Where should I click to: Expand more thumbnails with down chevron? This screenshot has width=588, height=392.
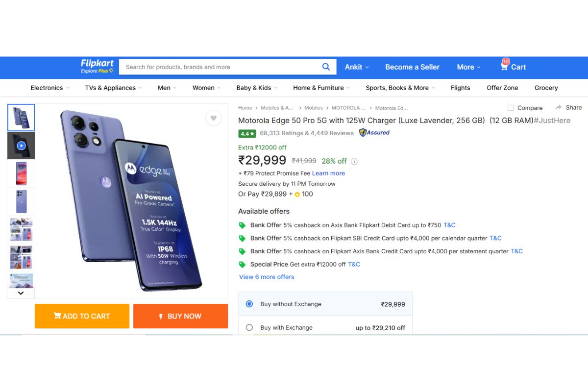[x=21, y=293]
